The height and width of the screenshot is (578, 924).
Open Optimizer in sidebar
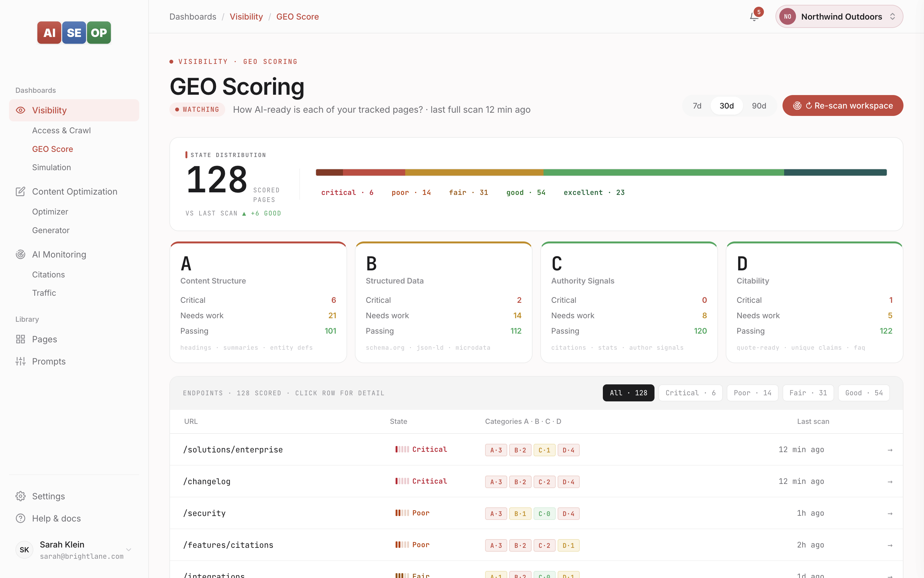[50, 212]
